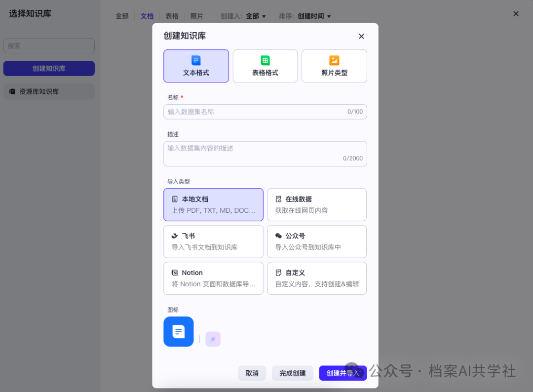Choose 本地文档 import type
Screen dimensions: 533x392
point(214,205)
